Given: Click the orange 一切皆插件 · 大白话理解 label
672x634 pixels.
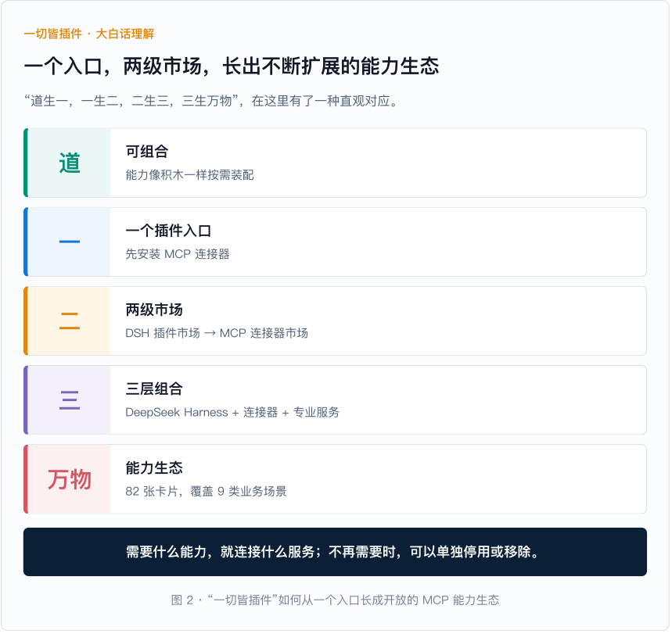Looking at the screenshot, I should 89,34.
